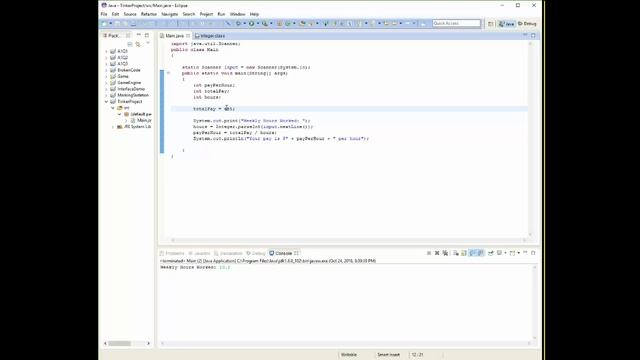Image resolution: width=640 pixels, height=360 pixels.
Task: Open the Help menu
Action: click(254, 14)
